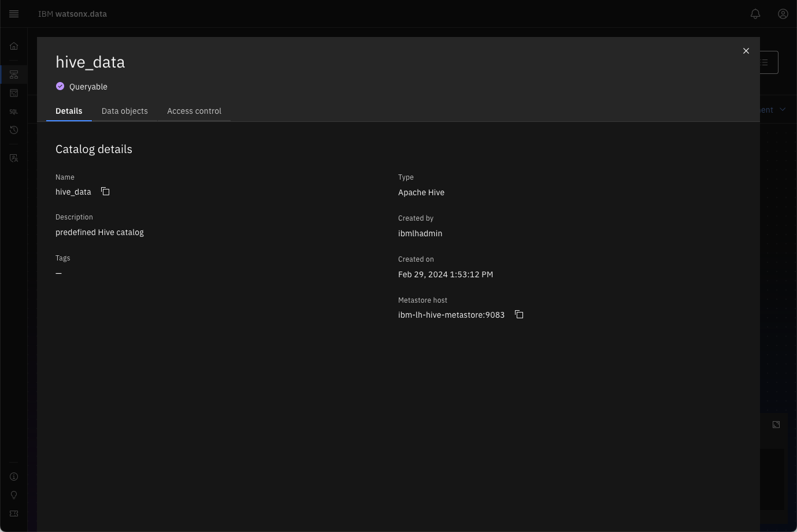The width and height of the screenshot is (797, 532).
Task: Click the 'Description' field label
Action: point(74,217)
